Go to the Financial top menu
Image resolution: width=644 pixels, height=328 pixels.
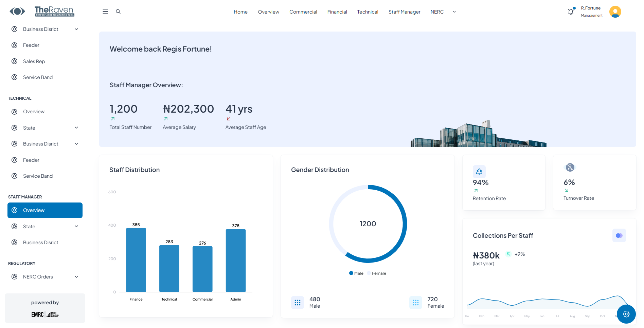coord(337,12)
